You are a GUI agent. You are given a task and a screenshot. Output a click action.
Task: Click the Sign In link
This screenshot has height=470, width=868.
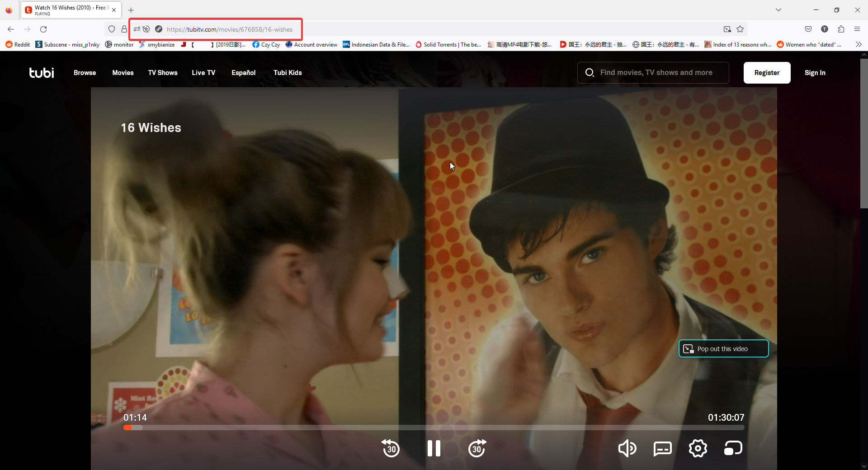click(x=815, y=73)
